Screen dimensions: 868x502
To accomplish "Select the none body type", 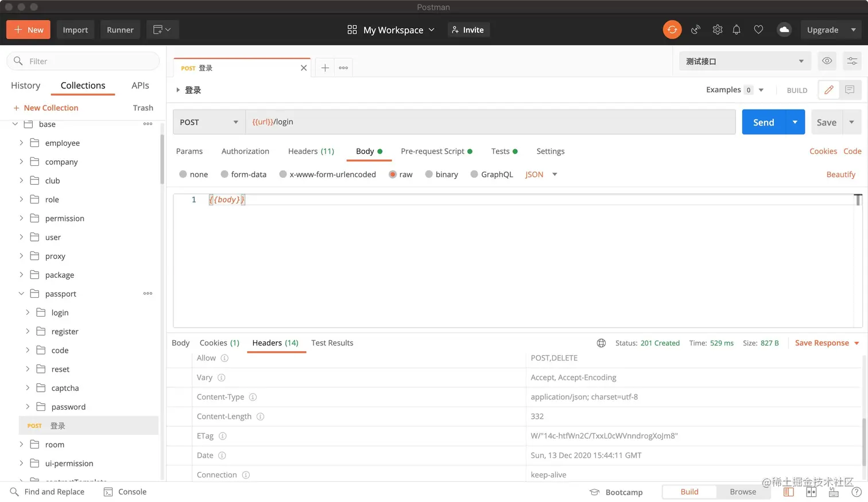I will pos(183,174).
